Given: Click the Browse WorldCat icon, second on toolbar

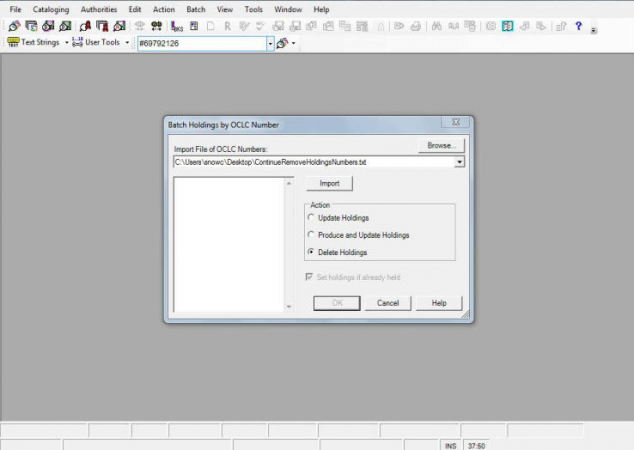Looking at the screenshot, I should click(31, 26).
